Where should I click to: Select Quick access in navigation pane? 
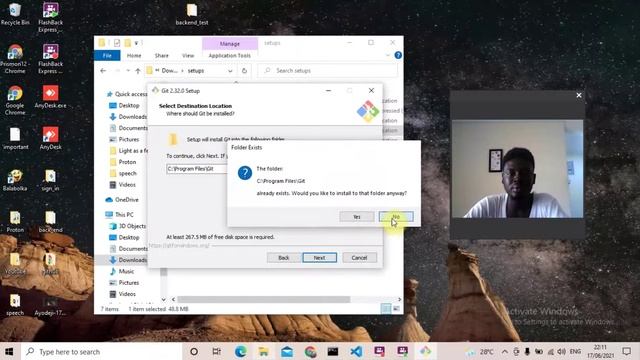[127, 94]
